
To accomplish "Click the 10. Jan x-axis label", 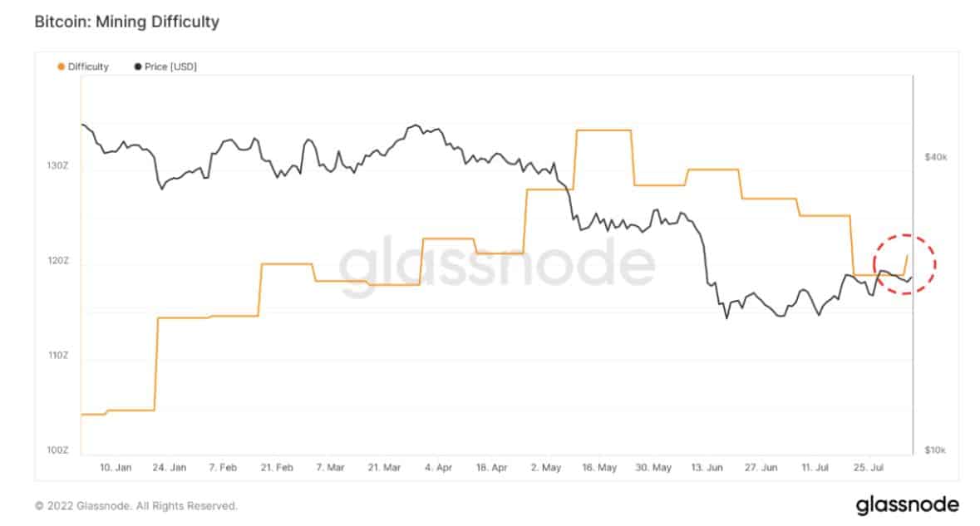I will click(x=116, y=467).
